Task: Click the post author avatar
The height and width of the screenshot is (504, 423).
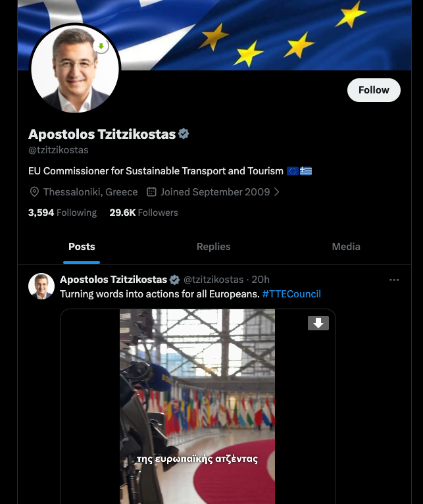Action: 41,286
